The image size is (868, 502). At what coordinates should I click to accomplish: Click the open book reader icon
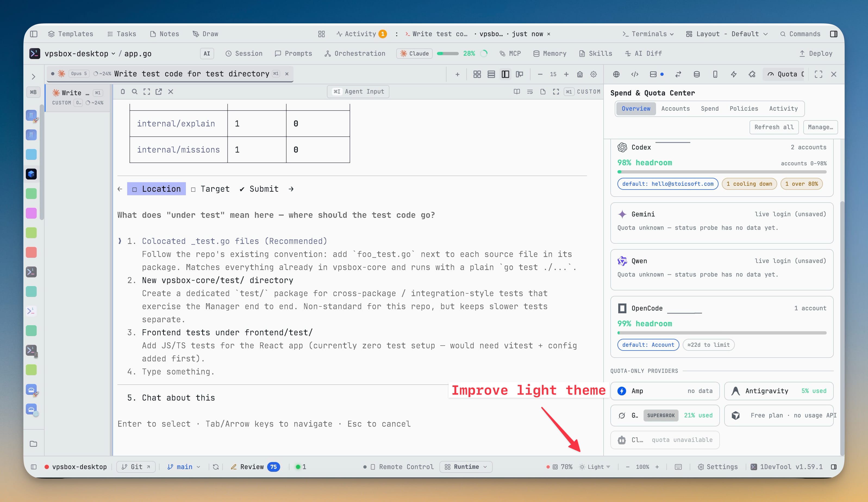tap(517, 91)
